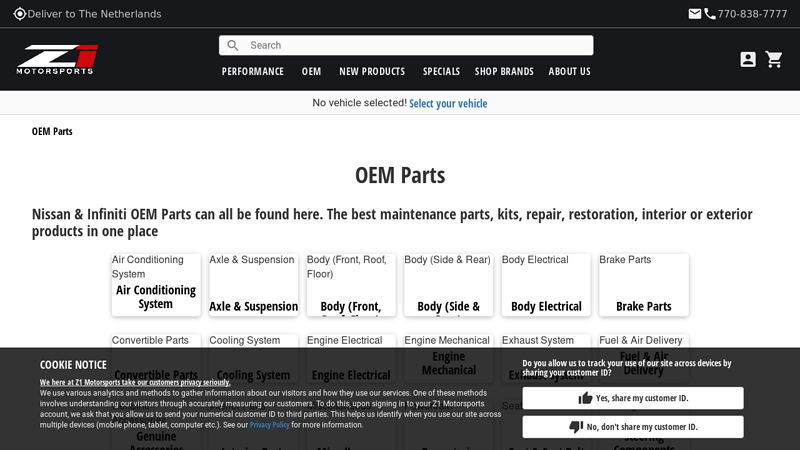Click the phone handset icon
This screenshot has width=800, height=450.
(710, 14)
